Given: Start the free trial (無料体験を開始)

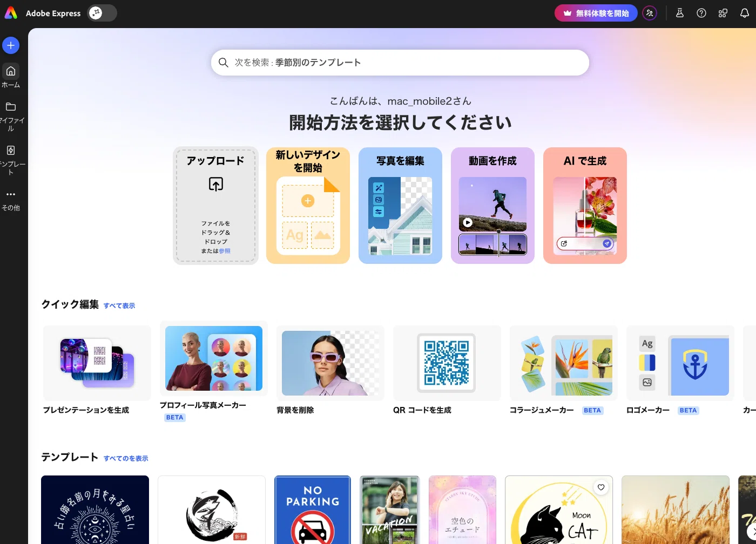Looking at the screenshot, I should coord(596,13).
